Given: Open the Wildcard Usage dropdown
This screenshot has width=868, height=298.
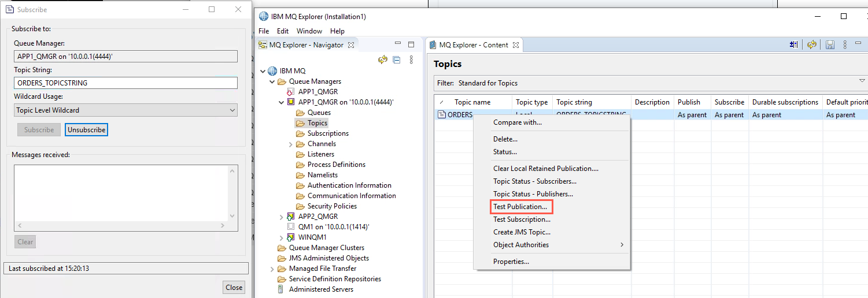Looking at the screenshot, I should 232,110.
